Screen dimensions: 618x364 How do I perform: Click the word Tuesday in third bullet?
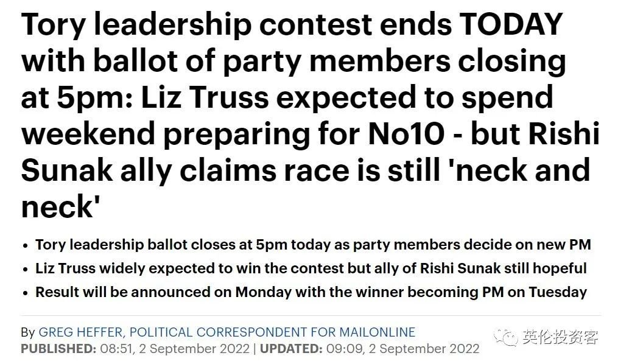click(x=557, y=292)
